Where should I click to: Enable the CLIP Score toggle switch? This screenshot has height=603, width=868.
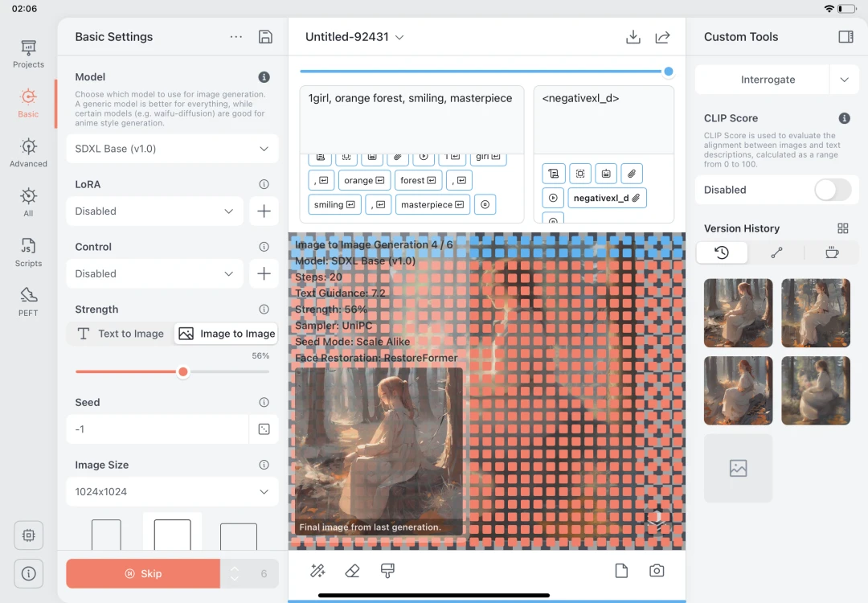[x=833, y=190]
